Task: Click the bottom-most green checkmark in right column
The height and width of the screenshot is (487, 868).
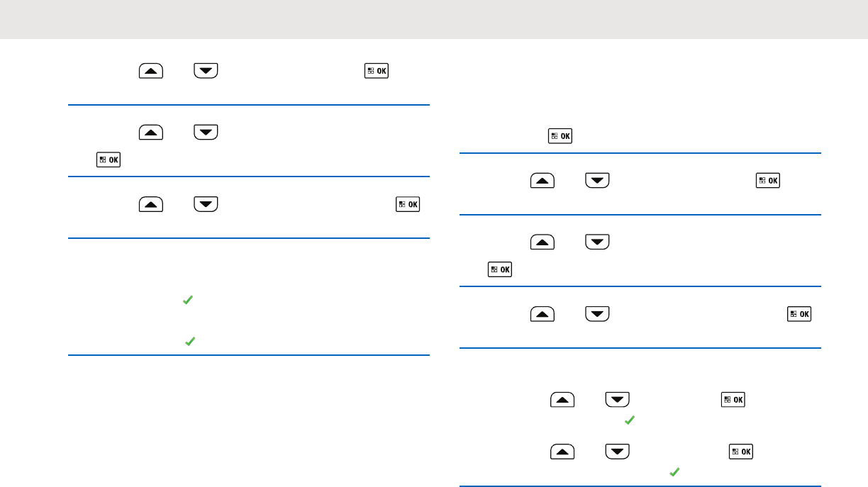Action: tap(674, 471)
